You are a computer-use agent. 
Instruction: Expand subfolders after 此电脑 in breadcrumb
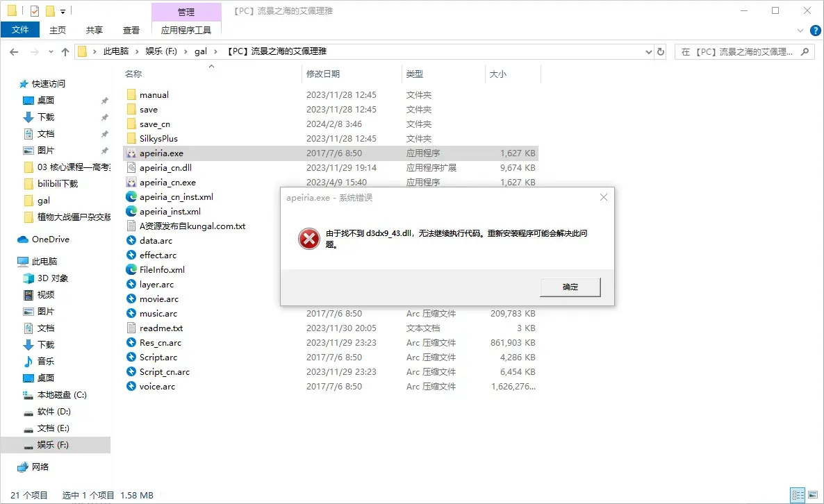tap(137, 51)
